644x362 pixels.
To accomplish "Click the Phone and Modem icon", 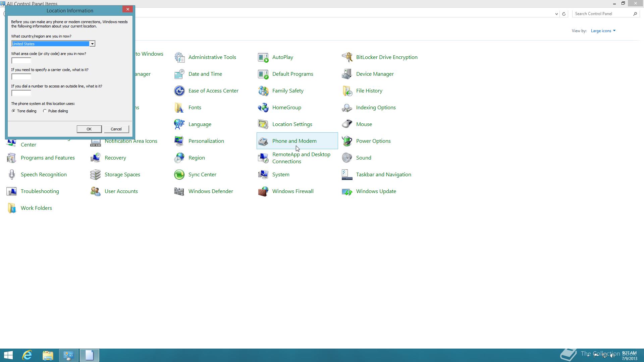I will click(x=263, y=141).
